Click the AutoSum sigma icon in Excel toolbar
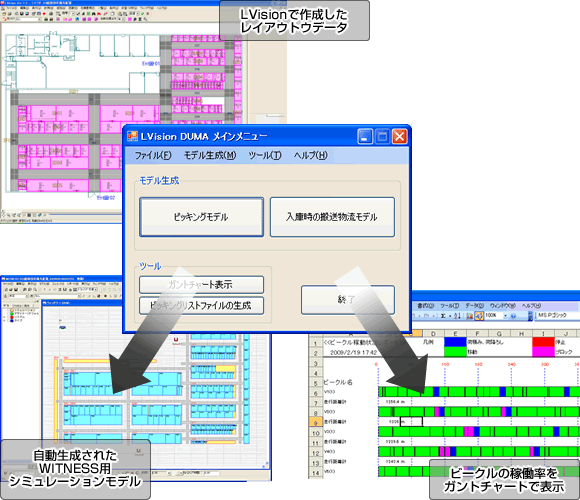 pos(443,316)
